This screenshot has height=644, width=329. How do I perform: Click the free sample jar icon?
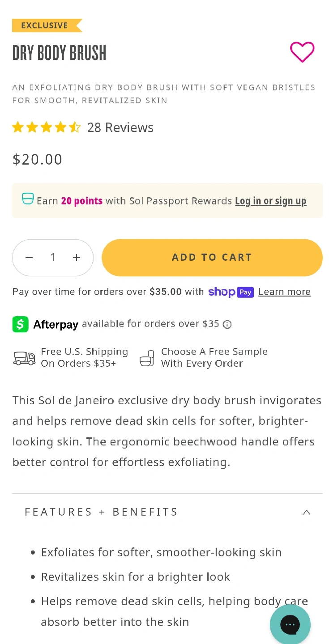[147, 358]
